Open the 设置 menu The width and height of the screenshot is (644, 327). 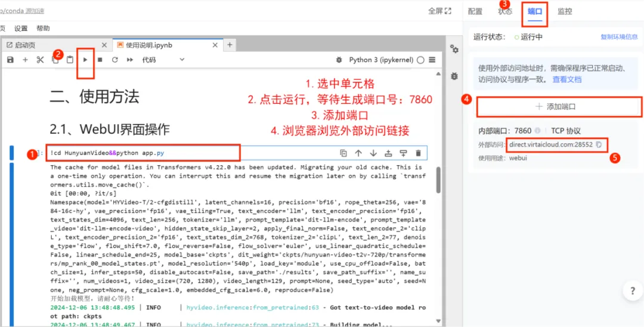[x=20, y=29]
